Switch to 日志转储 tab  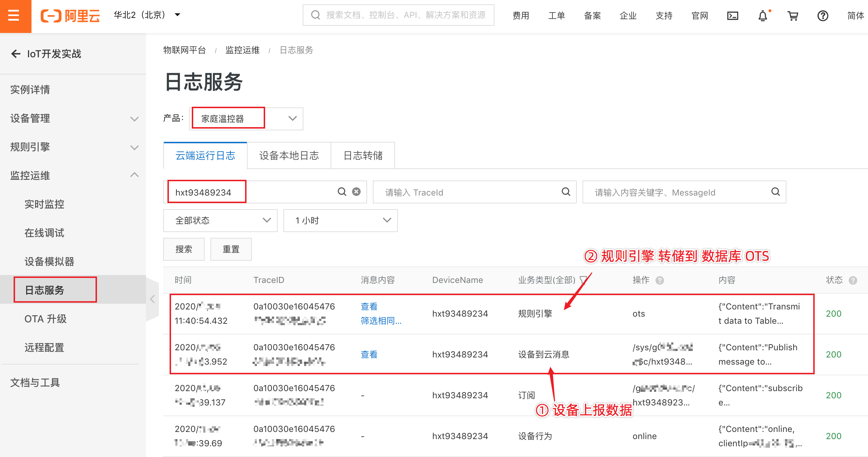pyautogui.click(x=363, y=155)
